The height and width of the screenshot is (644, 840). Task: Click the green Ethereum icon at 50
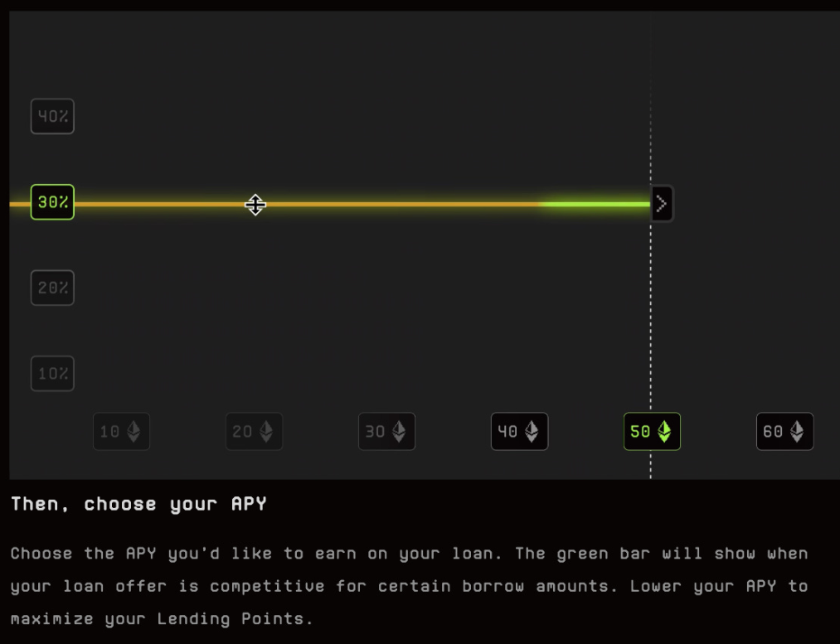664,432
